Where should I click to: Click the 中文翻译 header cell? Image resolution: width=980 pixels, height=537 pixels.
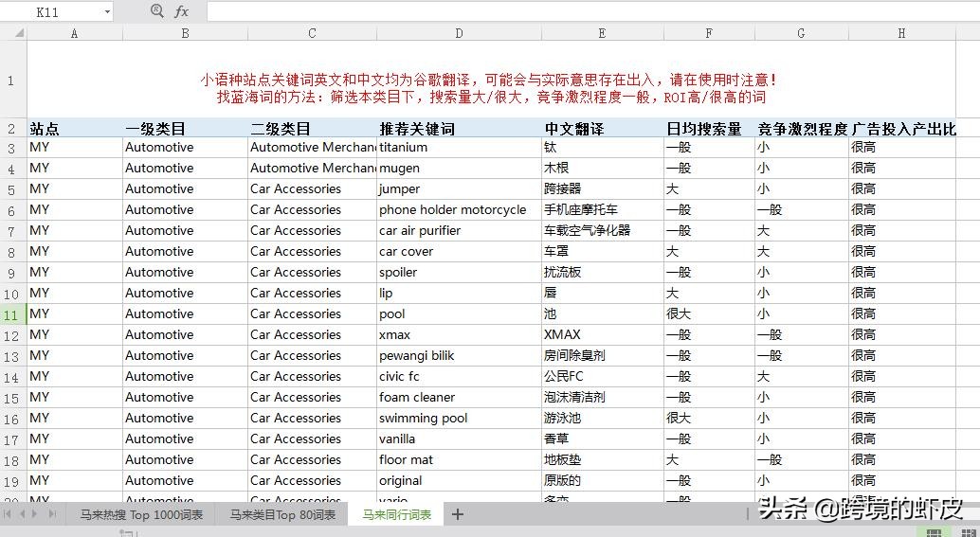pyautogui.click(x=602, y=129)
